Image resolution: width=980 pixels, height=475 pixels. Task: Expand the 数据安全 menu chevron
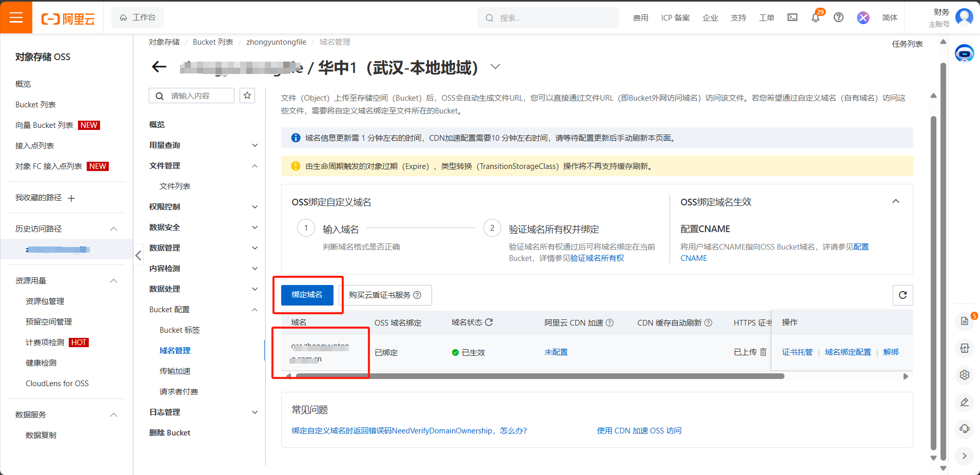tap(255, 227)
